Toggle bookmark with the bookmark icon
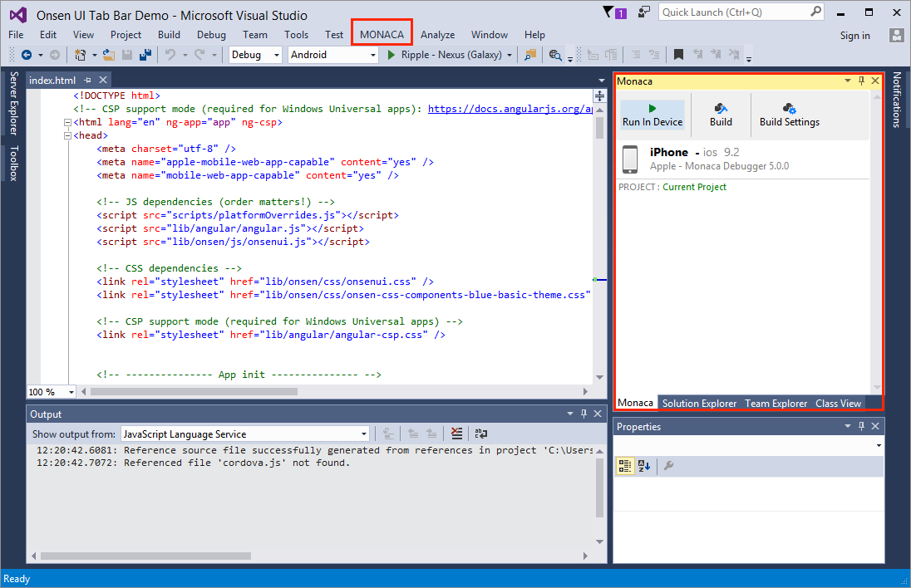 pyautogui.click(x=678, y=55)
